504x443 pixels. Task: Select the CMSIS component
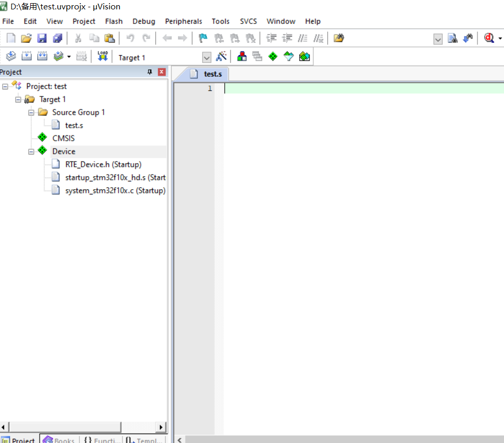(x=63, y=138)
